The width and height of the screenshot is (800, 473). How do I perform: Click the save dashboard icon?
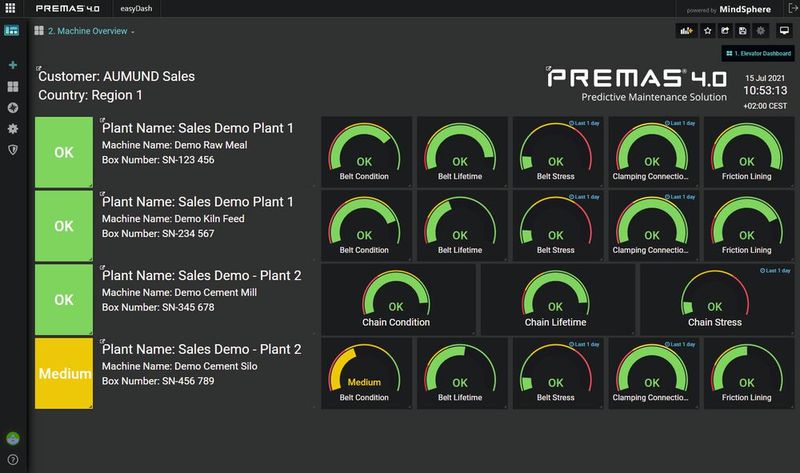click(743, 31)
